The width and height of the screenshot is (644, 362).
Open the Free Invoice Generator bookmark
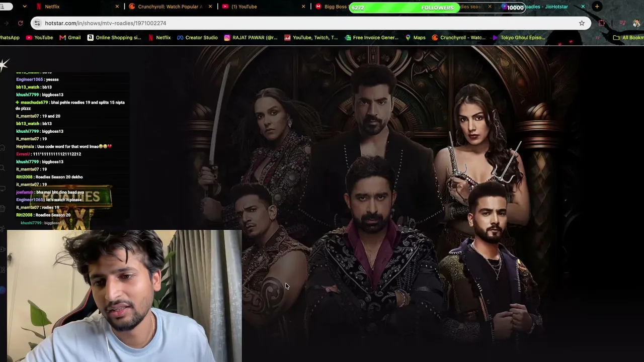371,38
